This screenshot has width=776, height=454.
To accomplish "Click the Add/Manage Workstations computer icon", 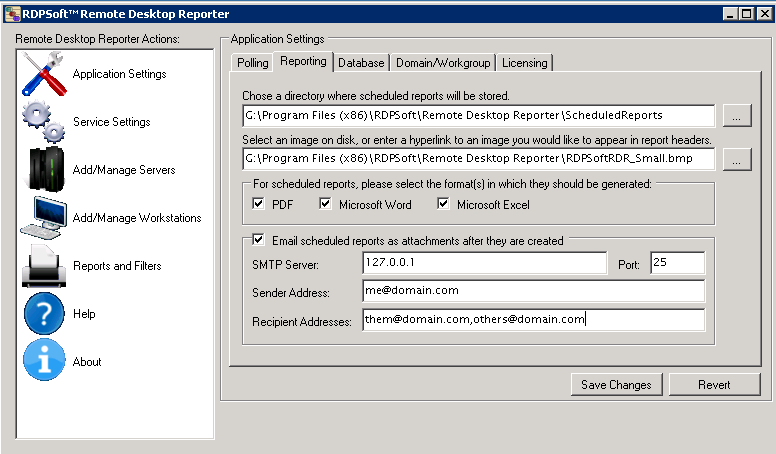I will tap(44, 218).
